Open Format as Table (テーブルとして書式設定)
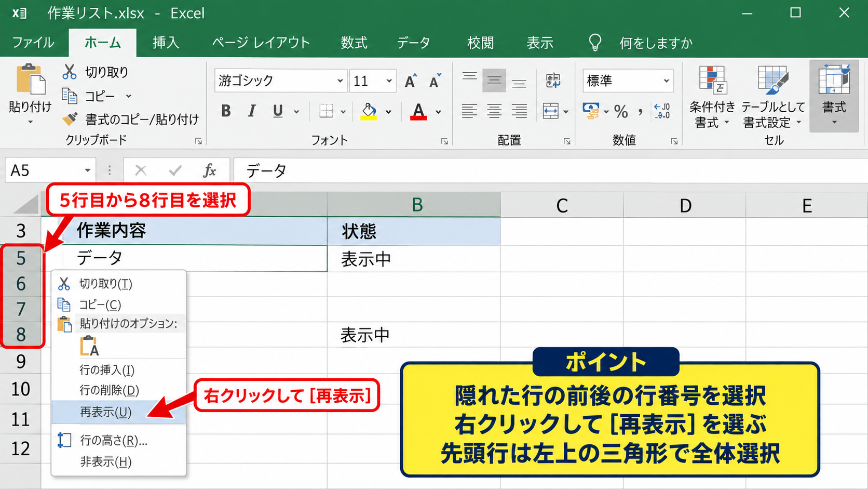This screenshot has height=489, width=868. [773, 98]
